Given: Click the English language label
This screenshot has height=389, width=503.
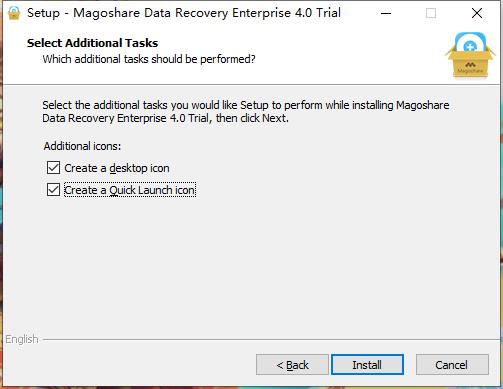Looking at the screenshot, I should pos(22,339).
